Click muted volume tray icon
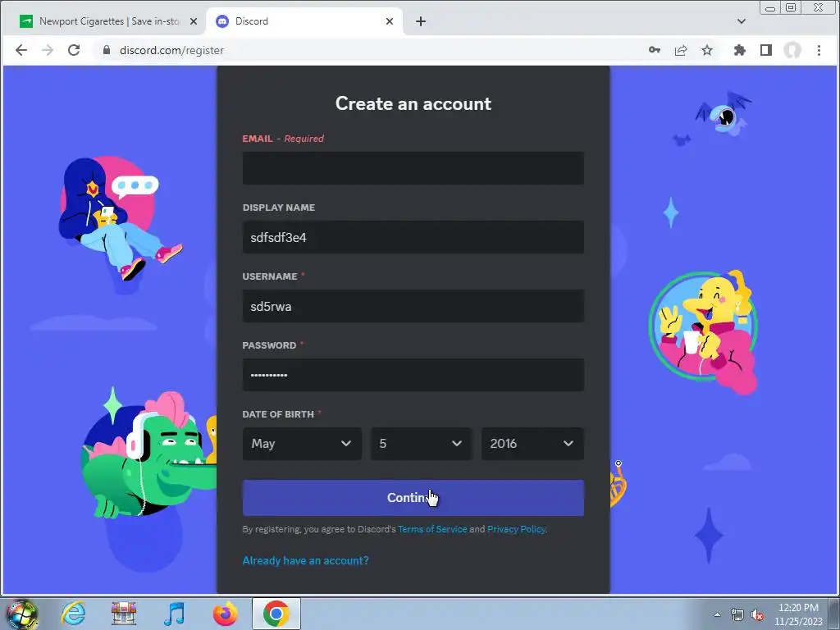Image resolution: width=840 pixels, height=630 pixels. tap(757, 614)
